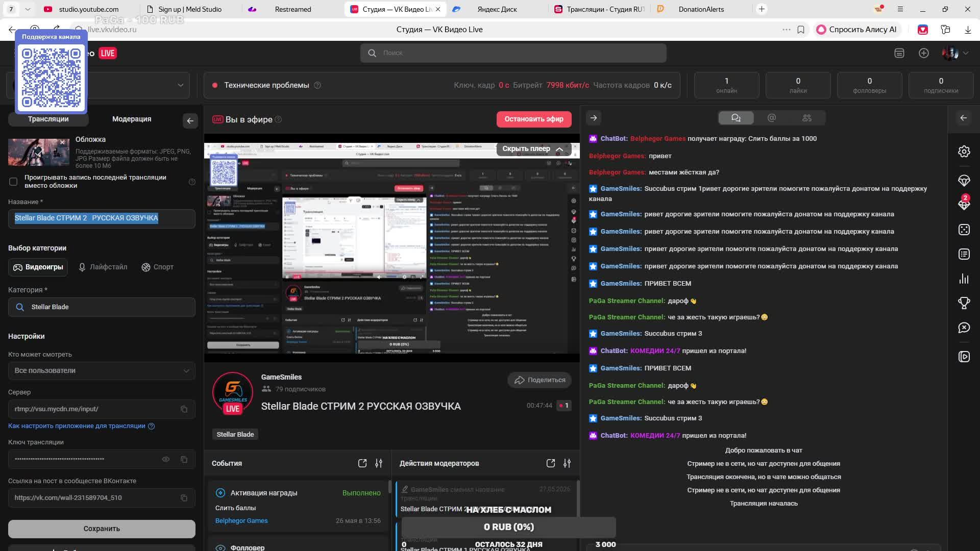Screen dimensions: 980x551
Task: Select the Видеоигры category type
Action: point(38,267)
